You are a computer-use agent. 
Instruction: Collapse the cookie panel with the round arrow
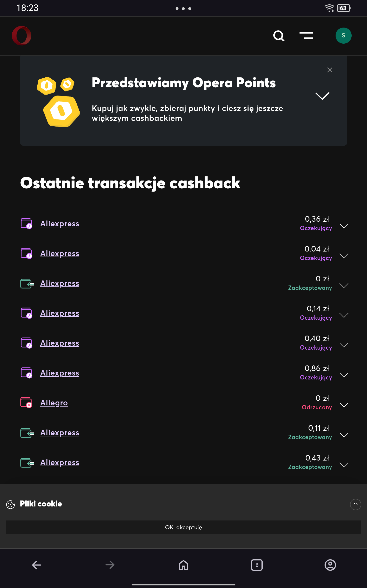click(355, 504)
